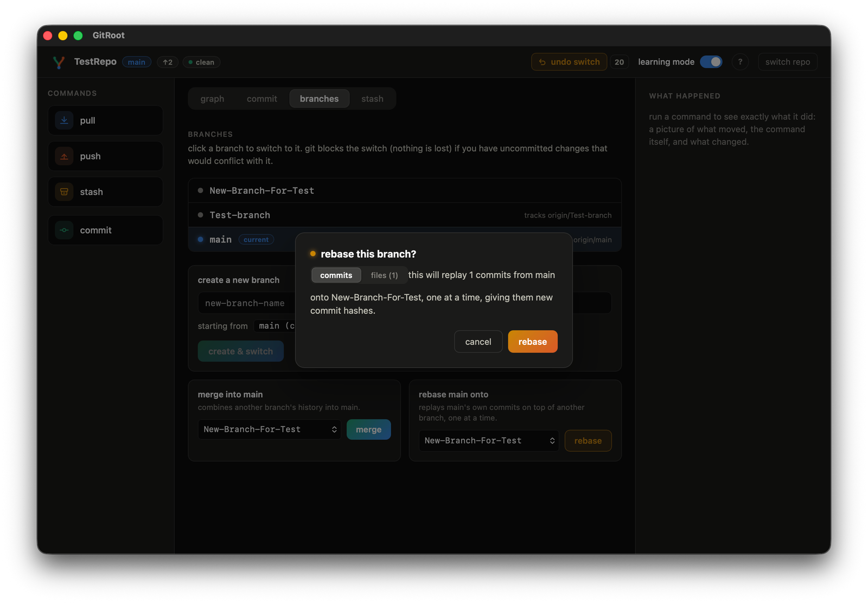Viewport: 868px width, 603px height.
Task: Click the commit node icon
Action: click(64, 230)
